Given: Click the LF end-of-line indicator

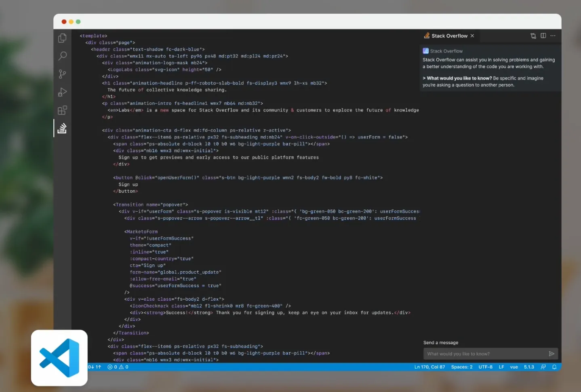Looking at the screenshot, I should tap(501, 367).
